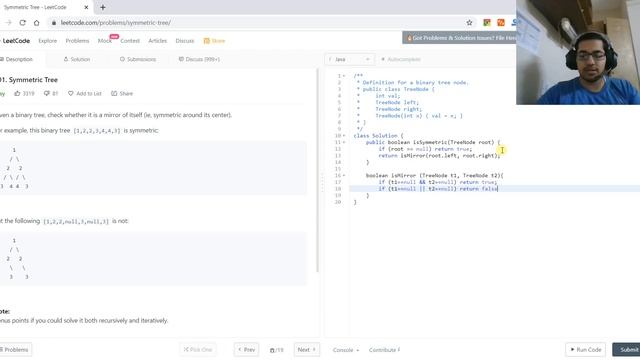This screenshot has height=360, width=640.
Task: Open the Articles menu item
Action: coord(158,41)
